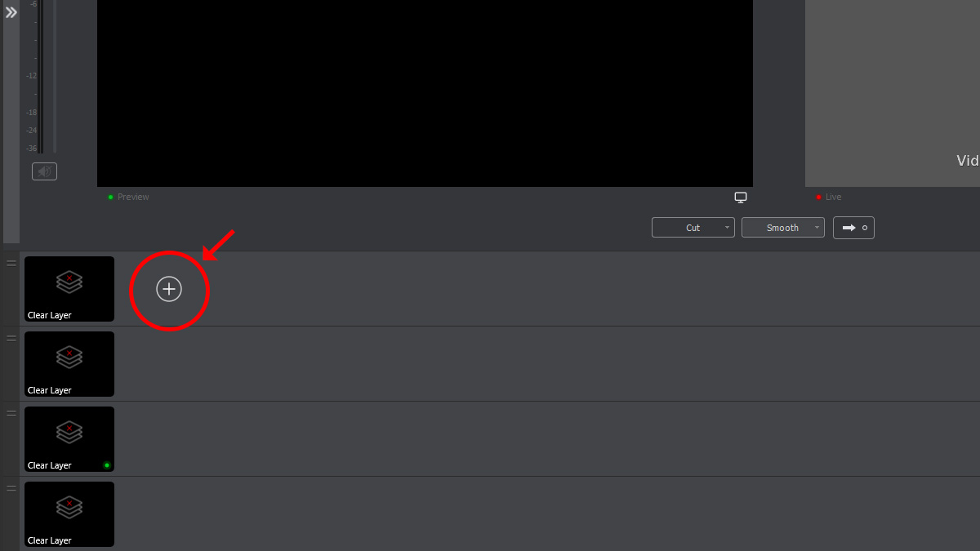This screenshot has height=551, width=980.
Task: Open the Cut transition dropdown
Action: point(693,228)
